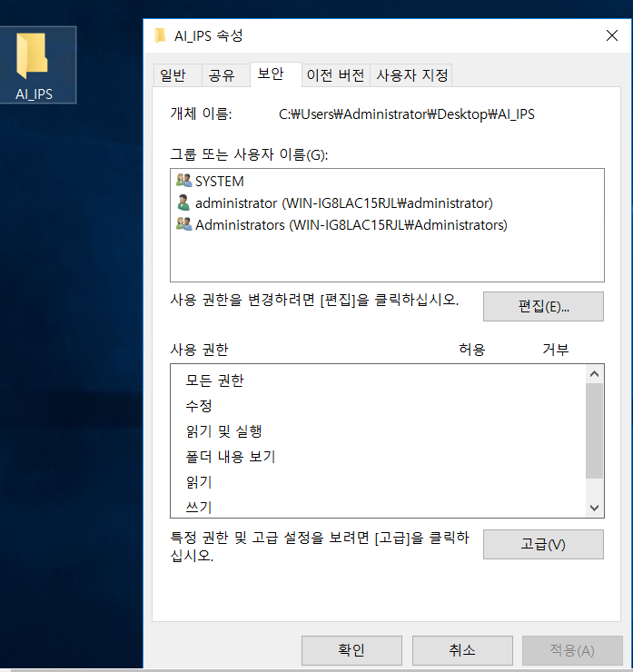Click the SYSTEM group icon
Screen dimensions: 633x672
(183, 181)
